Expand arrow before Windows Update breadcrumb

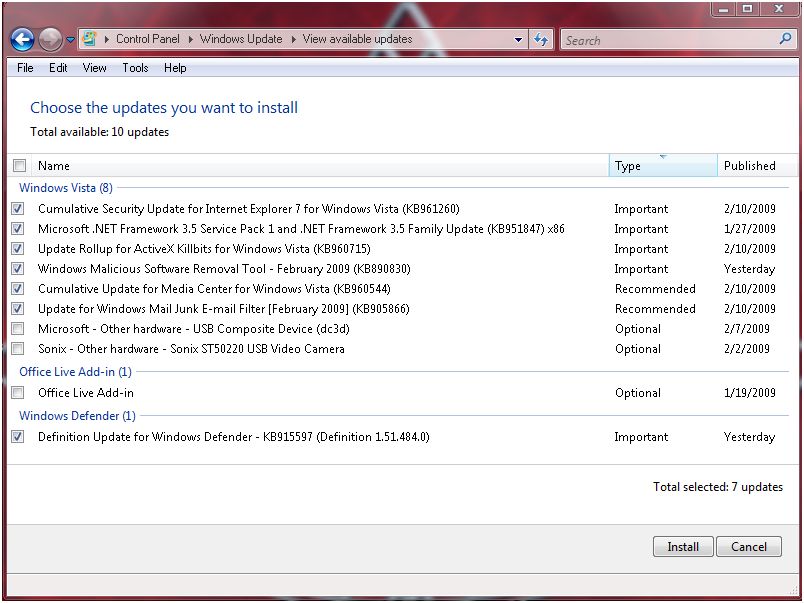coord(190,39)
